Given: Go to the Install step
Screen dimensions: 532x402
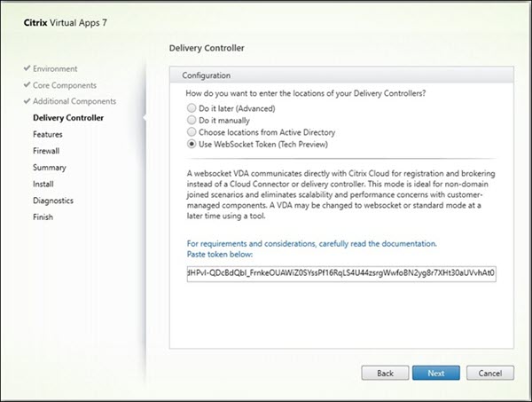Looking at the screenshot, I should 43,184.
